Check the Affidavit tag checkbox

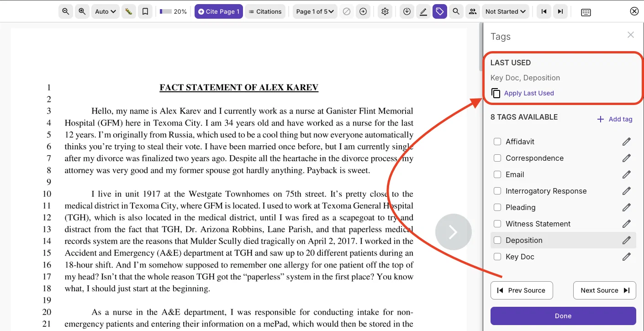(497, 142)
